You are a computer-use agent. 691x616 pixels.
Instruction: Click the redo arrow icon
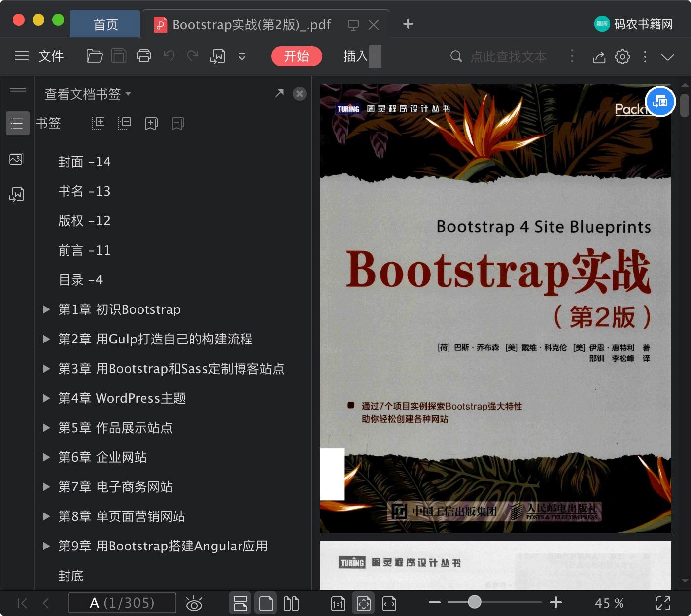pyautogui.click(x=193, y=56)
